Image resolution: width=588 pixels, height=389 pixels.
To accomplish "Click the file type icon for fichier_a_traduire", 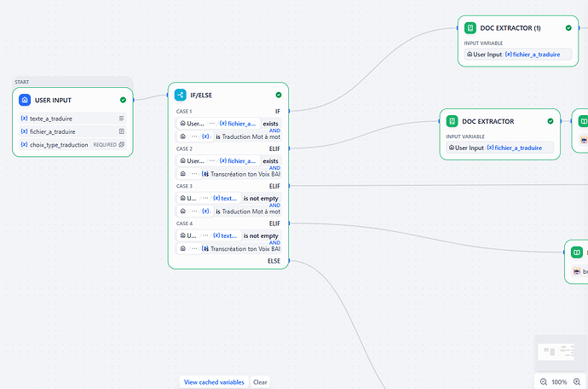I will point(122,131).
